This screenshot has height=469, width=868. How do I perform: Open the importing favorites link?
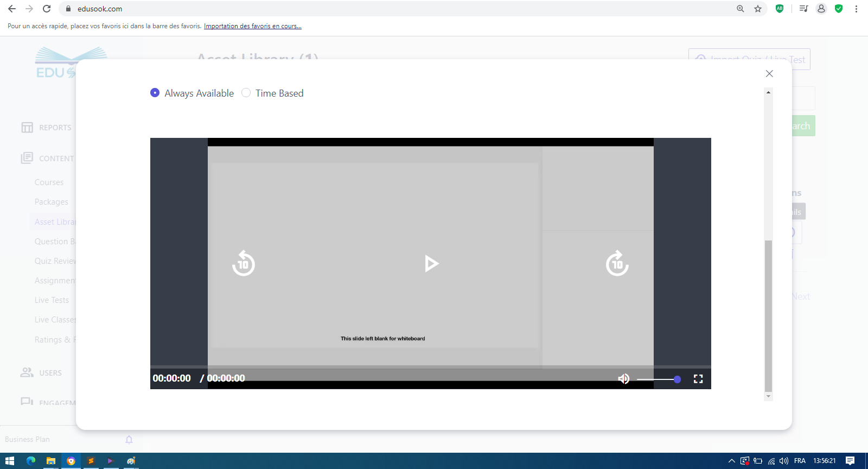coord(252,26)
